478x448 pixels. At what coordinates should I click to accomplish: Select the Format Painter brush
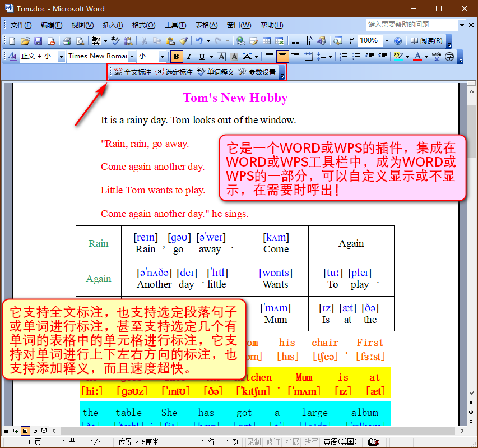[x=183, y=41]
